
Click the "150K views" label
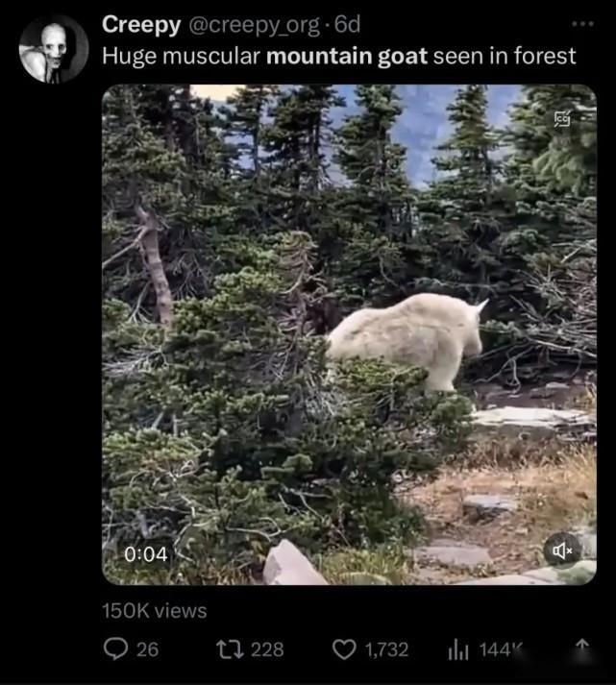click(x=155, y=609)
